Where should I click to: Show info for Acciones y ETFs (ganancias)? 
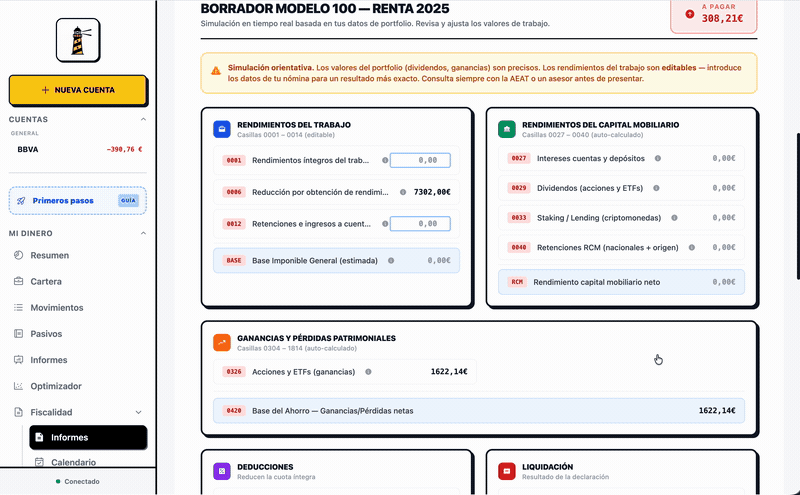click(368, 372)
